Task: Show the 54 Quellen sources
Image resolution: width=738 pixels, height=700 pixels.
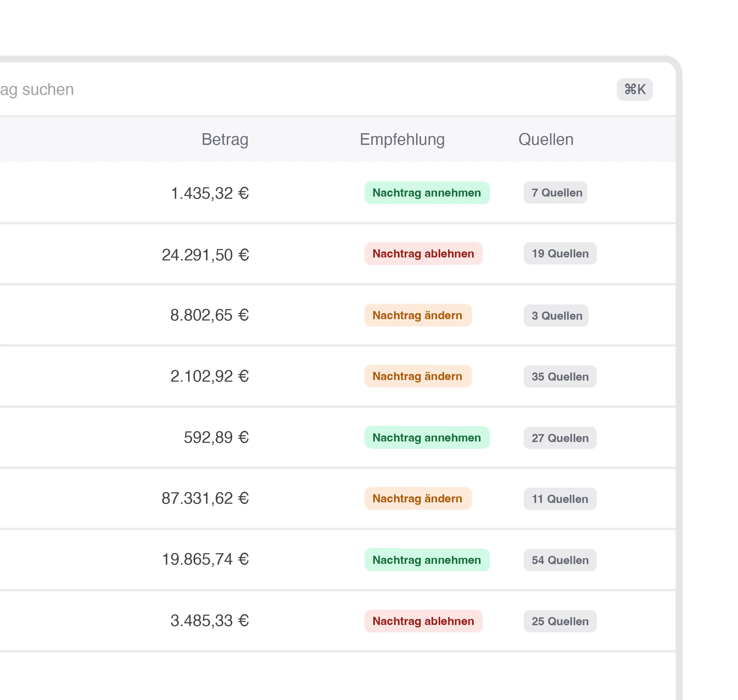Action: pos(560,560)
